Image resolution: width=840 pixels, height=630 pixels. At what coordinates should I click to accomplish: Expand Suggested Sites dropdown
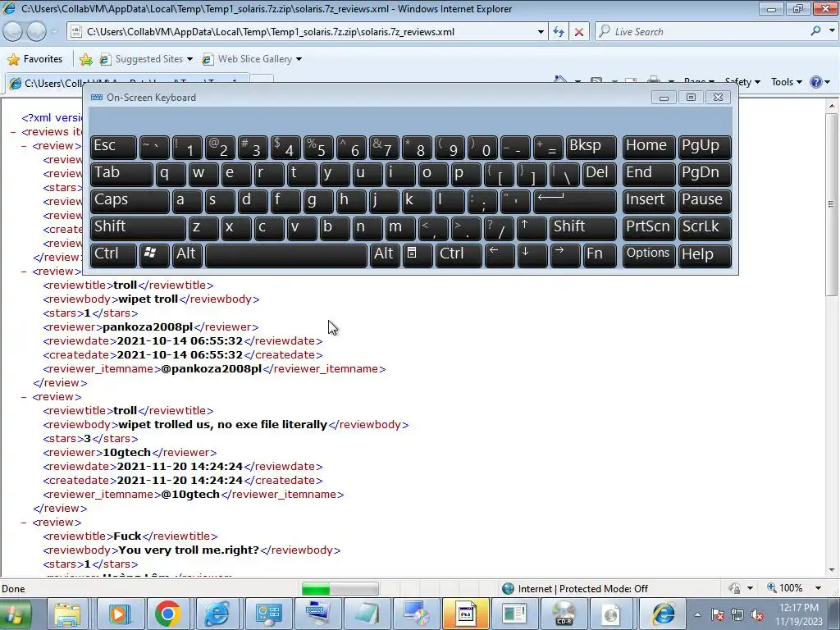[x=189, y=59]
